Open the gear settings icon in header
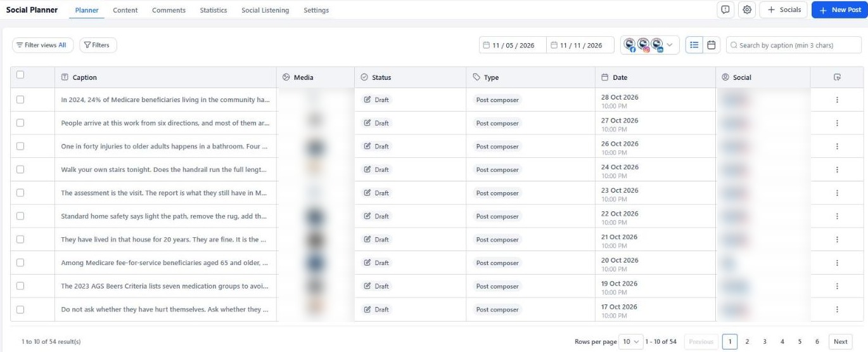The height and width of the screenshot is (352, 868). coord(747,10)
